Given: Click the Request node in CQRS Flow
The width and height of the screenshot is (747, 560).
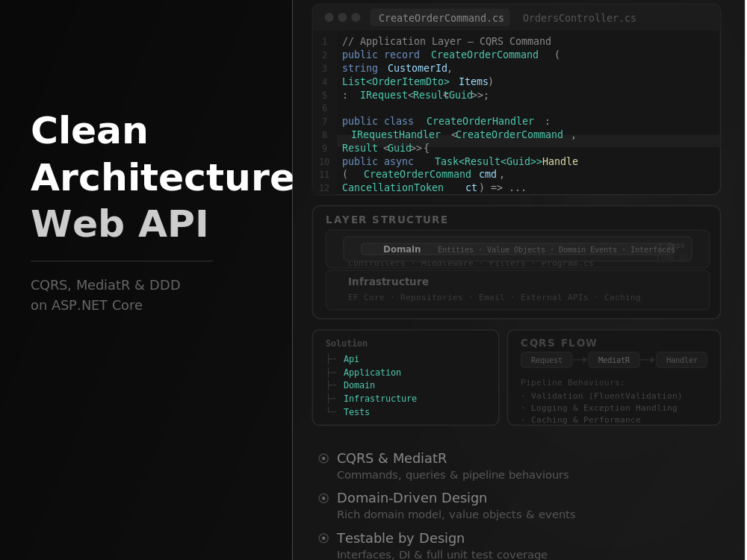Looking at the screenshot, I should pos(547,360).
